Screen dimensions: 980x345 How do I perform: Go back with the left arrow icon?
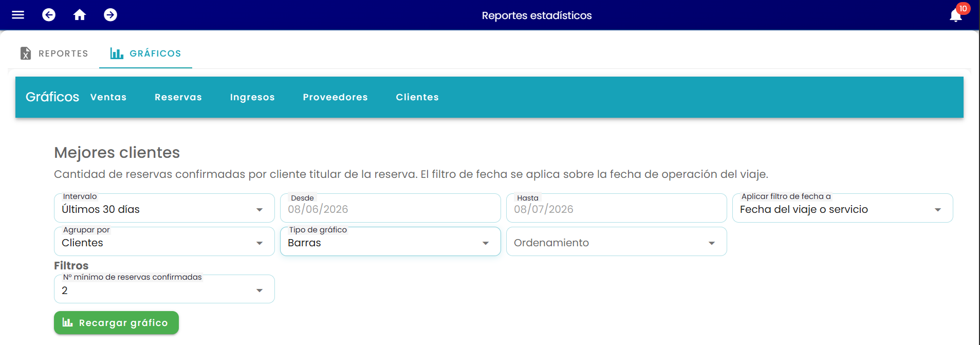(x=49, y=15)
